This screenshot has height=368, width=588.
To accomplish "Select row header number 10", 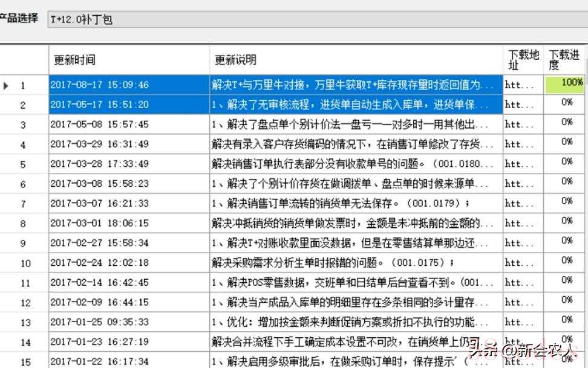I will tap(24, 263).
